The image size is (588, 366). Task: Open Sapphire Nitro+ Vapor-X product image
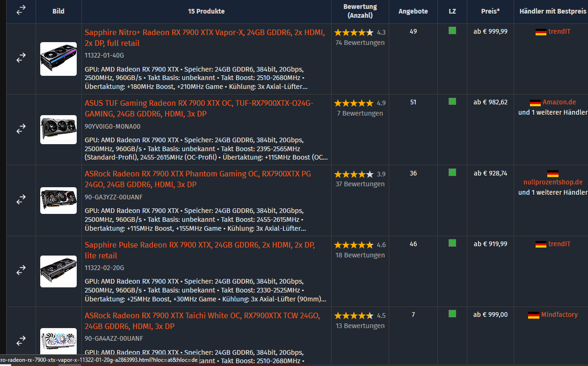58,59
